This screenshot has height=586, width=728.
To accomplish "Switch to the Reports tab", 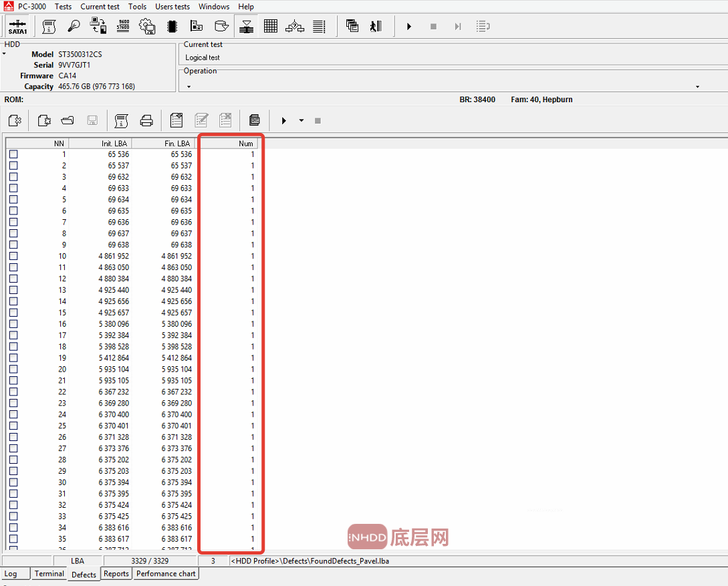I will point(116,573).
